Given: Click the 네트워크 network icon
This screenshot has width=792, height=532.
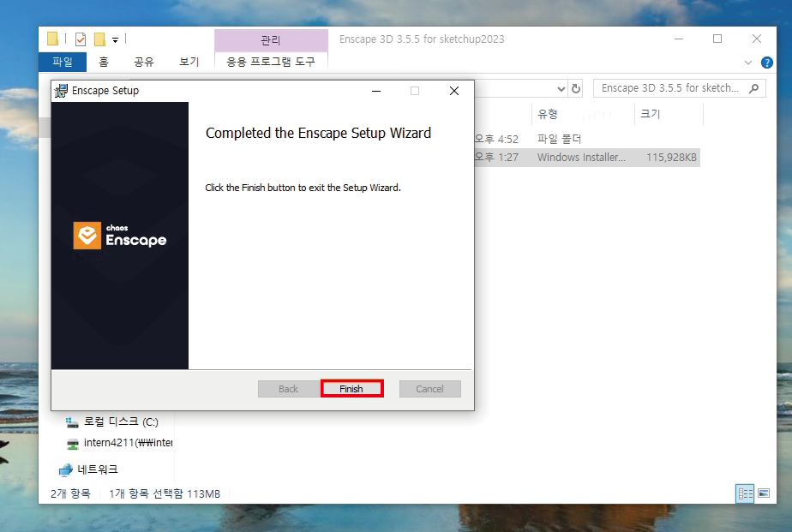Looking at the screenshot, I should click(x=66, y=470).
